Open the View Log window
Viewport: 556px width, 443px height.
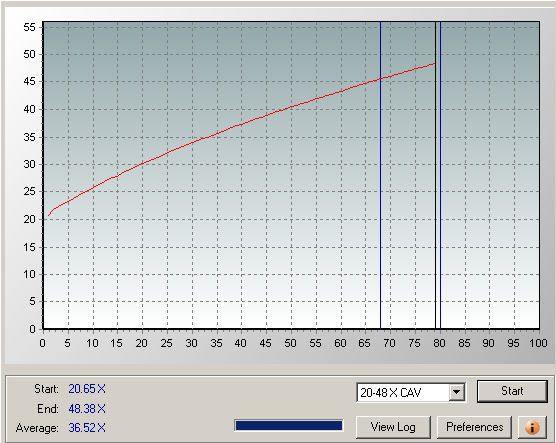click(x=393, y=427)
